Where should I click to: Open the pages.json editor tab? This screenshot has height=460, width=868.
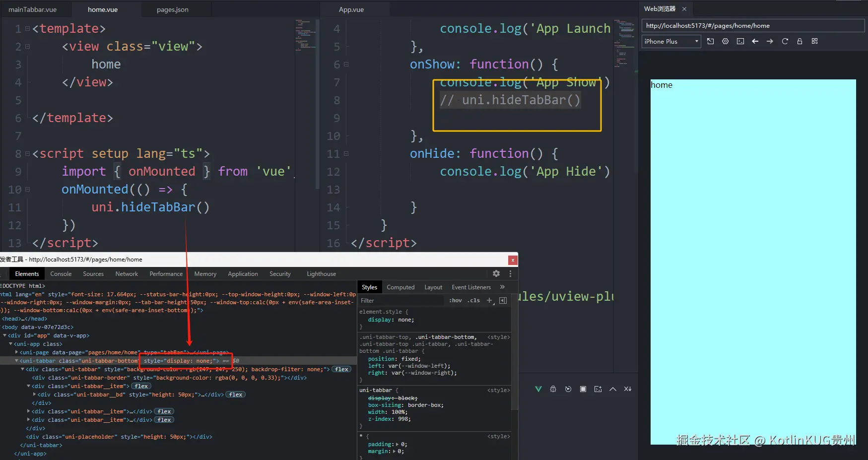point(172,9)
